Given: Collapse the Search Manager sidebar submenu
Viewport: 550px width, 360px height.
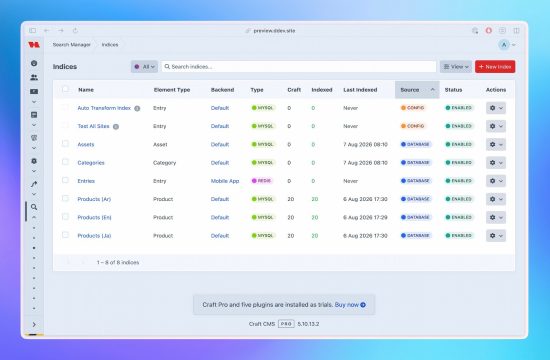Looking at the screenshot, I should pos(34,218).
